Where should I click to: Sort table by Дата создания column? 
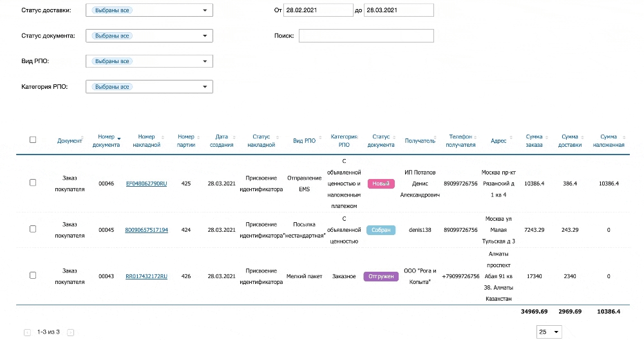click(x=222, y=141)
